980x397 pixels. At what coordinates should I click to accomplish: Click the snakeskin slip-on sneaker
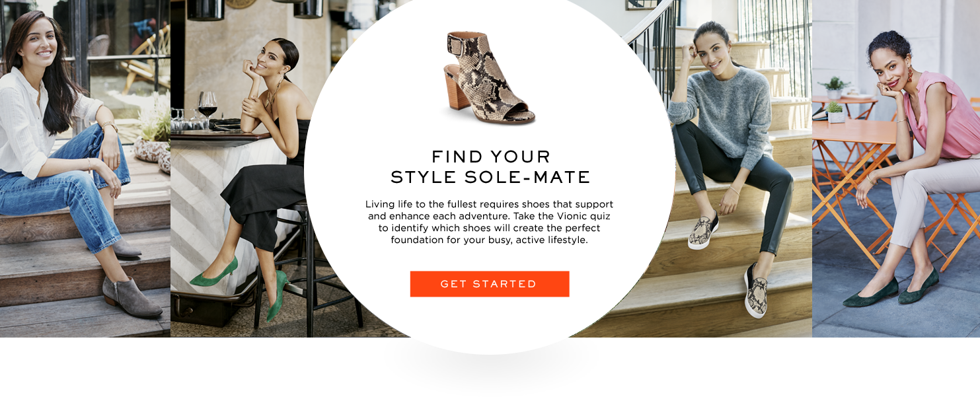(756, 291)
